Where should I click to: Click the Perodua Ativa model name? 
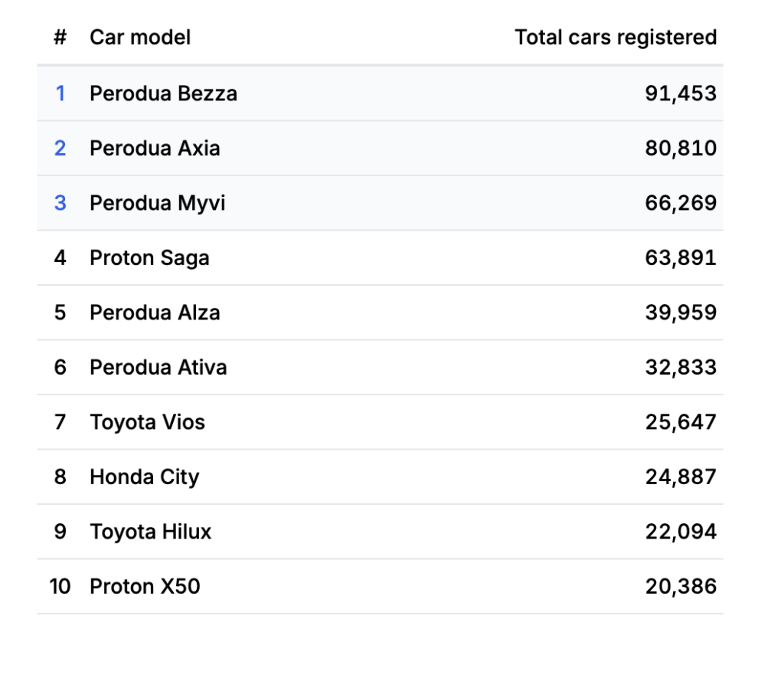(158, 368)
